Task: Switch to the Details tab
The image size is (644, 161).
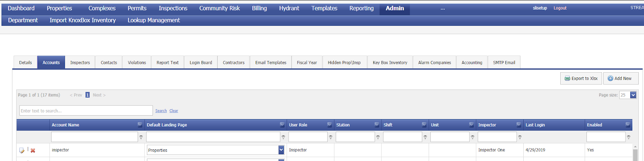Action: coord(25,63)
